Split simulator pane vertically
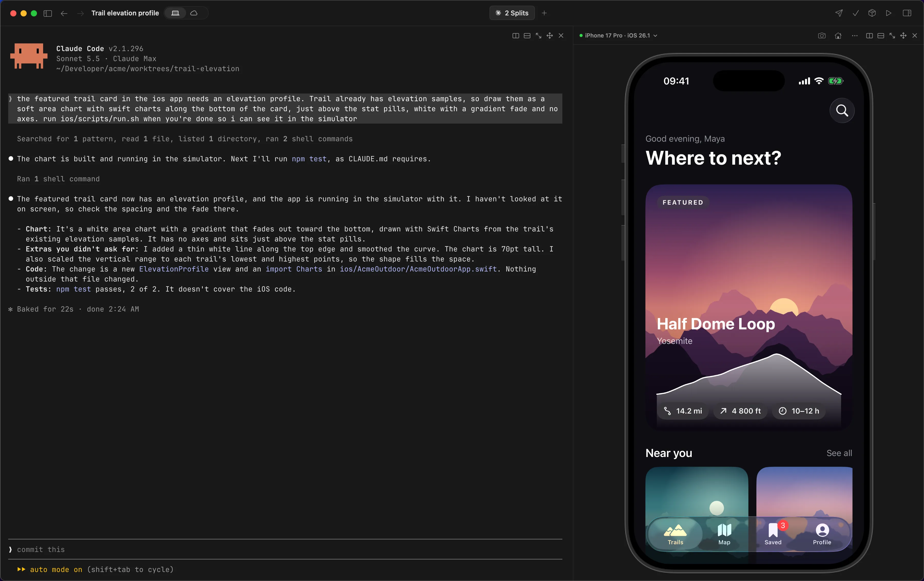The image size is (924, 581). 870,36
